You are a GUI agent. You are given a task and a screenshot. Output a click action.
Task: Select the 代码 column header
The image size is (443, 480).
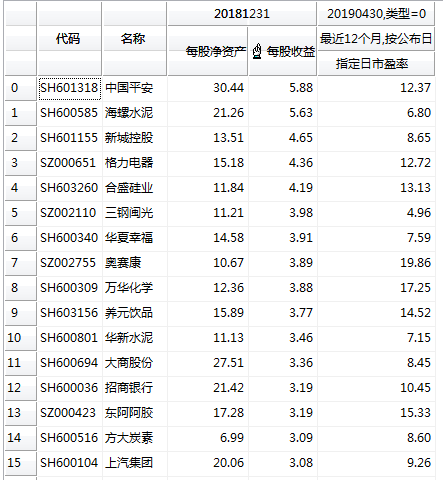pyautogui.click(x=69, y=39)
